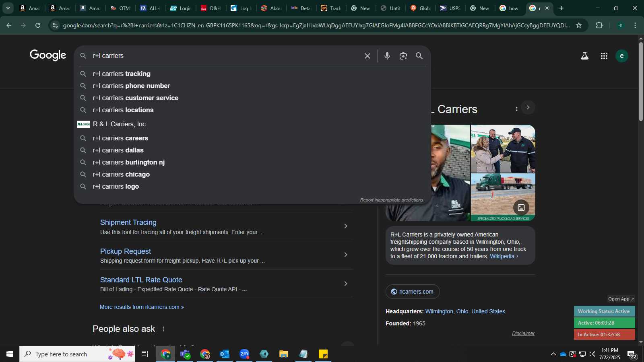Select suggestion 'r+l carriers phone number'

coord(252,86)
